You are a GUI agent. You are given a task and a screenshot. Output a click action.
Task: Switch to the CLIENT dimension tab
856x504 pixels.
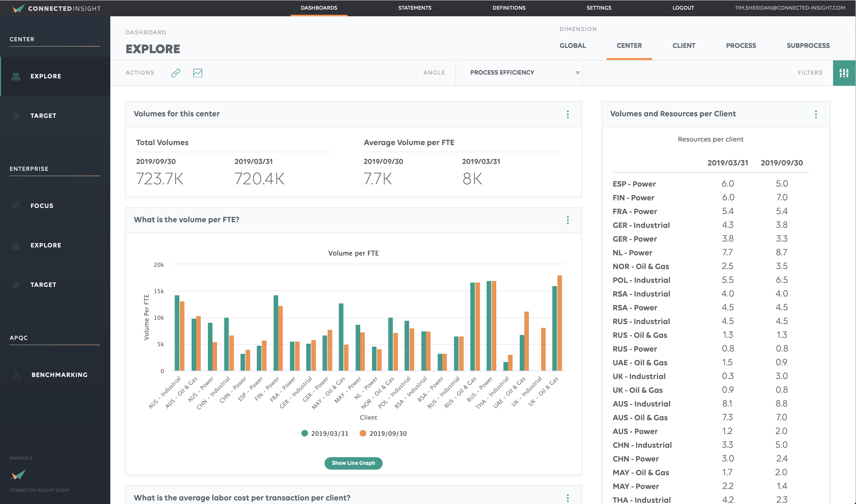click(x=684, y=45)
